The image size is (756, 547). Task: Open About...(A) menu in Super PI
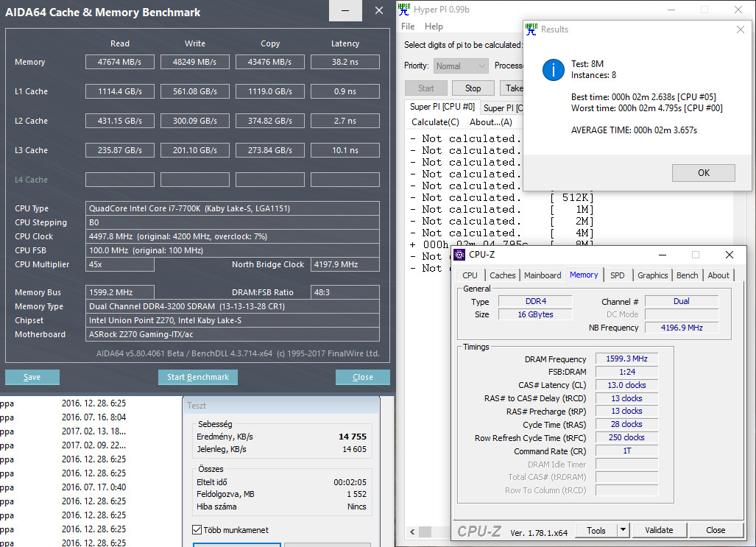click(491, 122)
